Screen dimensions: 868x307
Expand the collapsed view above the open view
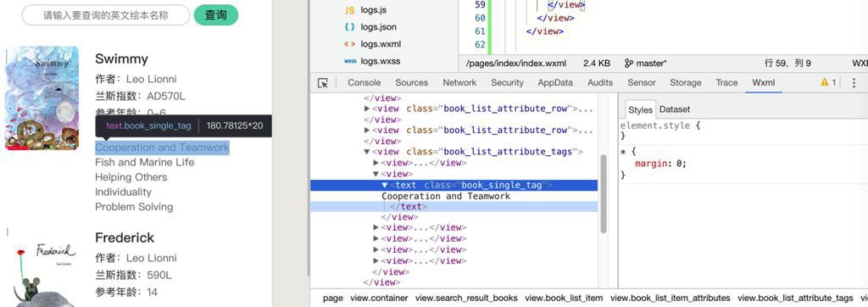pos(376,163)
